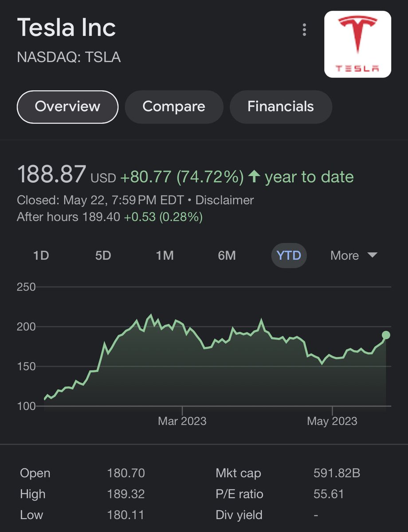Show the 1D chart range

tap(41, 256)
